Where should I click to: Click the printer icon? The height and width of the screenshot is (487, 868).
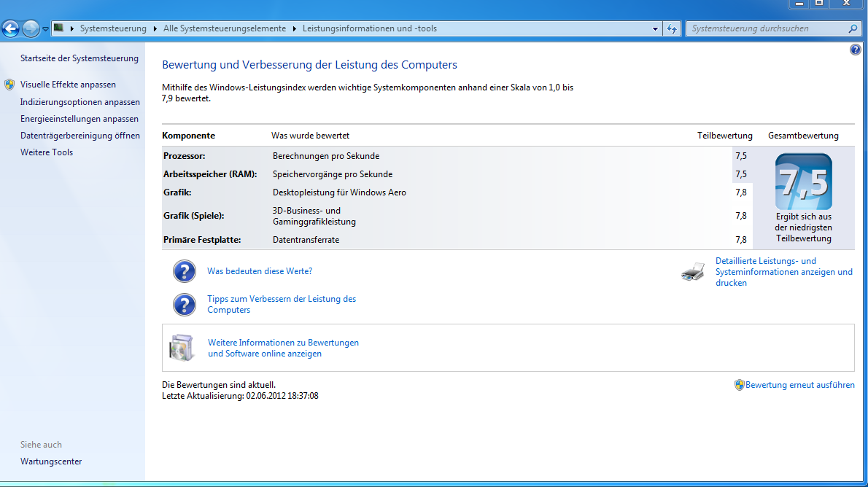pyautogui.click(x=692, y=272)
